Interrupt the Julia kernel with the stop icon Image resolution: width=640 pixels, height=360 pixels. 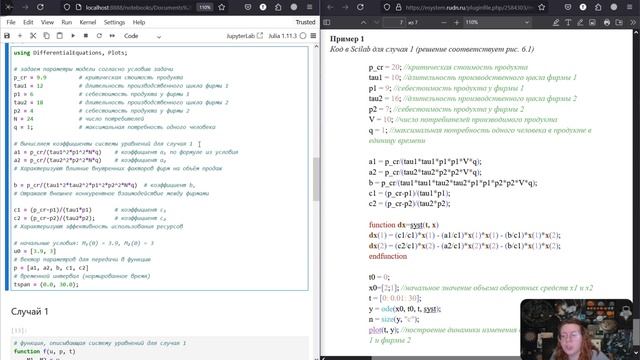86,36
